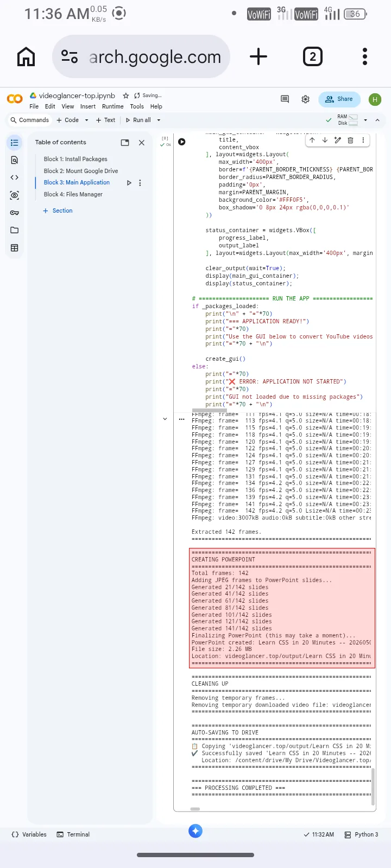391x868 pixels.
Task: Open the Variables panel
Action: click(29, 834)
